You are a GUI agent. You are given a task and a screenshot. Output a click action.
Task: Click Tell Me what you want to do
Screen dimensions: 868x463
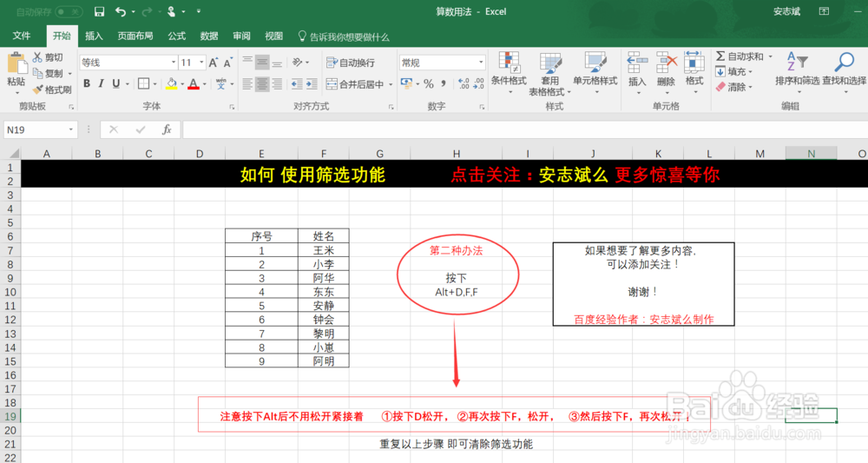[x=344, y=36]
